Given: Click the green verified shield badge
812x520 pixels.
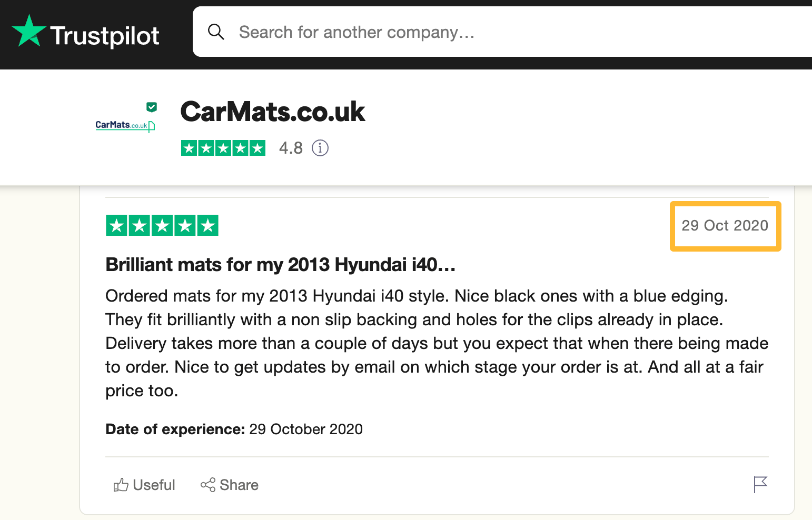Looking at the screenshot, I should coord(152,107).
